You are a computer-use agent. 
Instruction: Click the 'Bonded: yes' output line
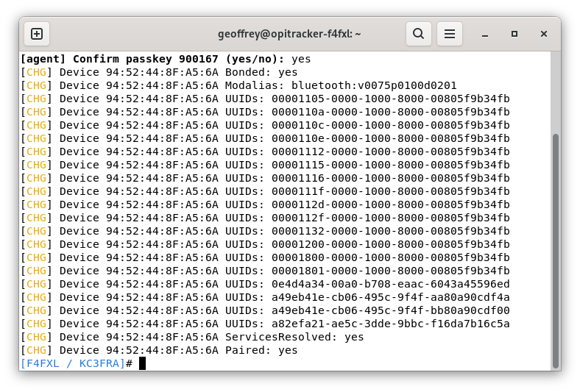pos(261,72)
